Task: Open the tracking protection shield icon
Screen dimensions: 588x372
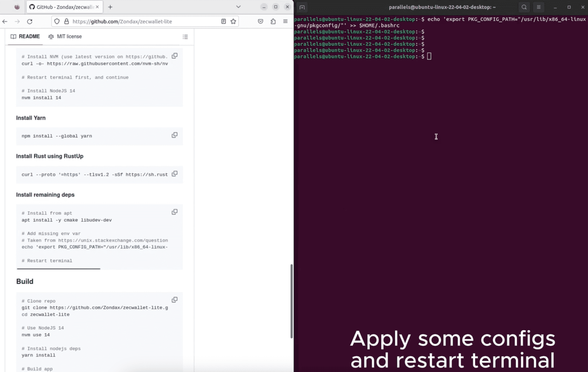Action: point(57,21)
